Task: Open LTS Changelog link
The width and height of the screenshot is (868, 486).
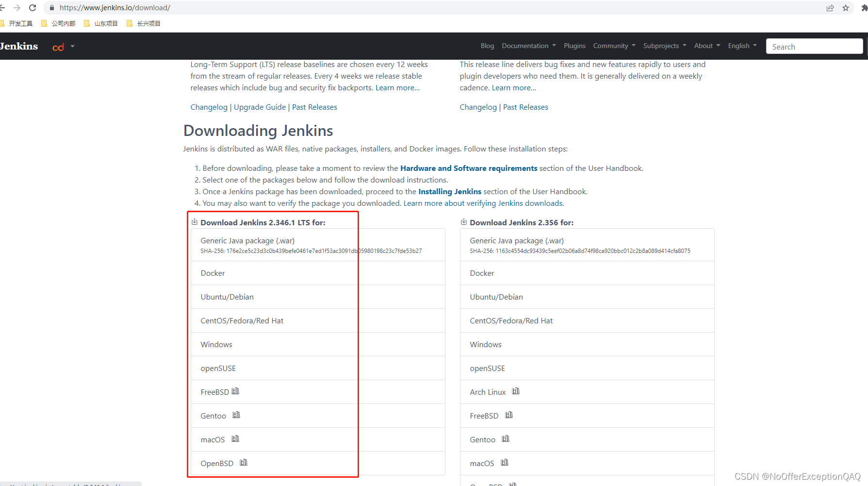Action: coord(209,107)
